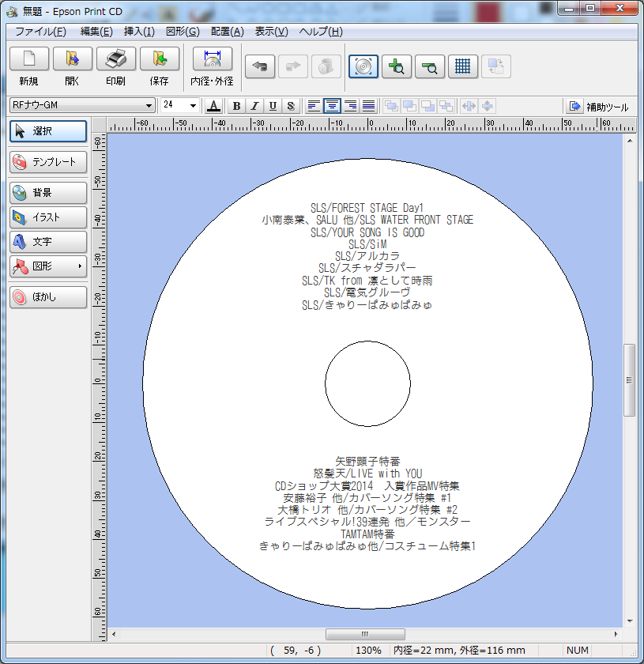This screenshot has height=664, width=644.
Task: Open a file with the 開く icon
Action: pyautogui.click(x=73, y=58)
